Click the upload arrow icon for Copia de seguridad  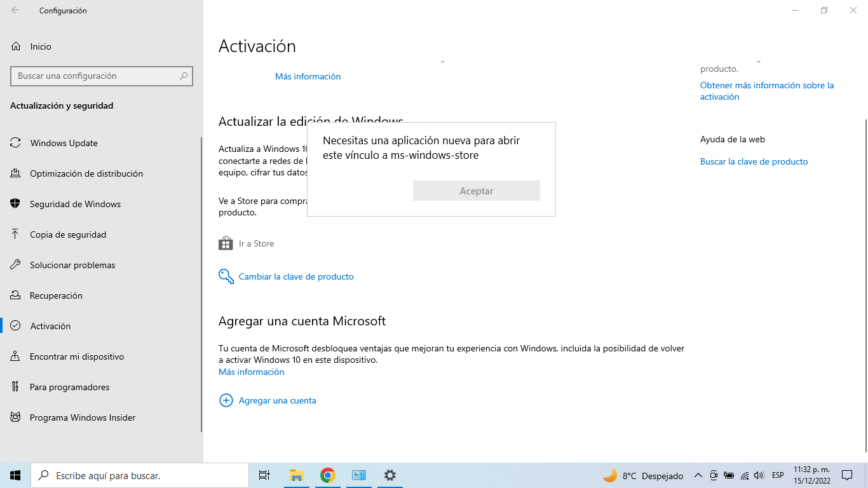pyautogui.click(x=15, y=234)
